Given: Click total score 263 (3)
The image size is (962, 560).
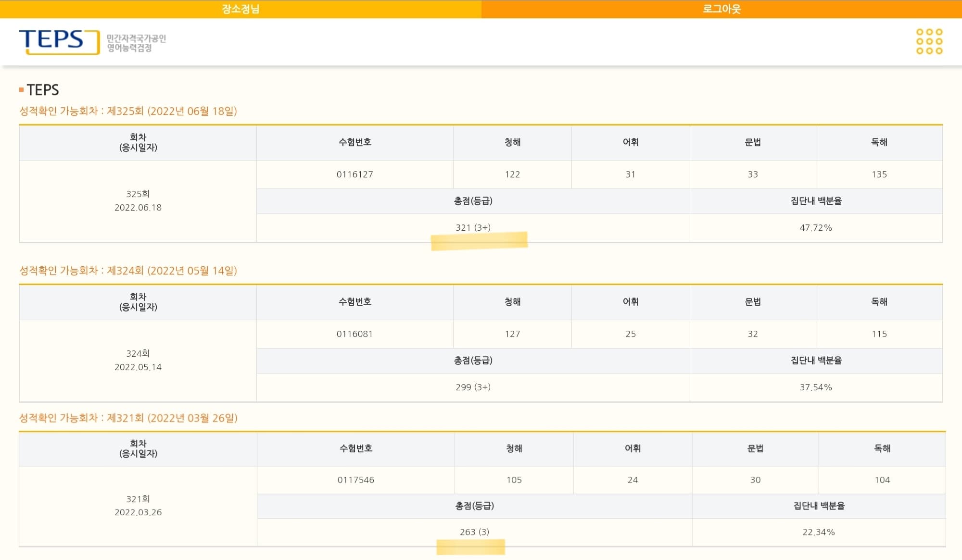Looking at the screenshot, I should 474,532.
